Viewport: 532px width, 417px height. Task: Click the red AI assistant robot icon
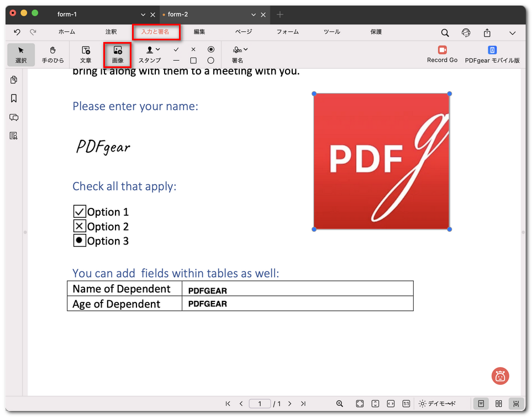click(500, 376)
